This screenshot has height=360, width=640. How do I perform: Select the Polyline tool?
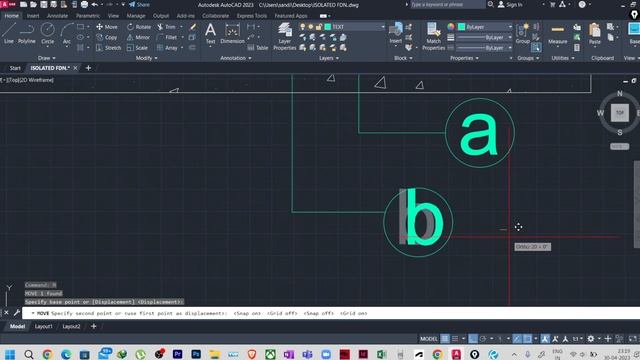coord(27,33)
